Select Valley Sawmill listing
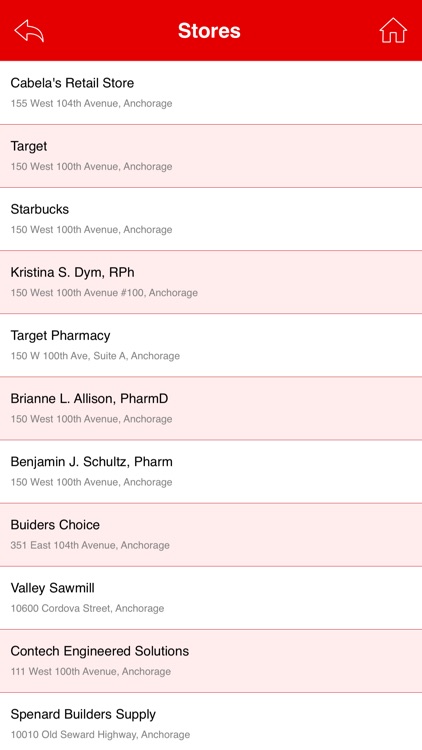The image size is (422, 750). coord(211,598)
